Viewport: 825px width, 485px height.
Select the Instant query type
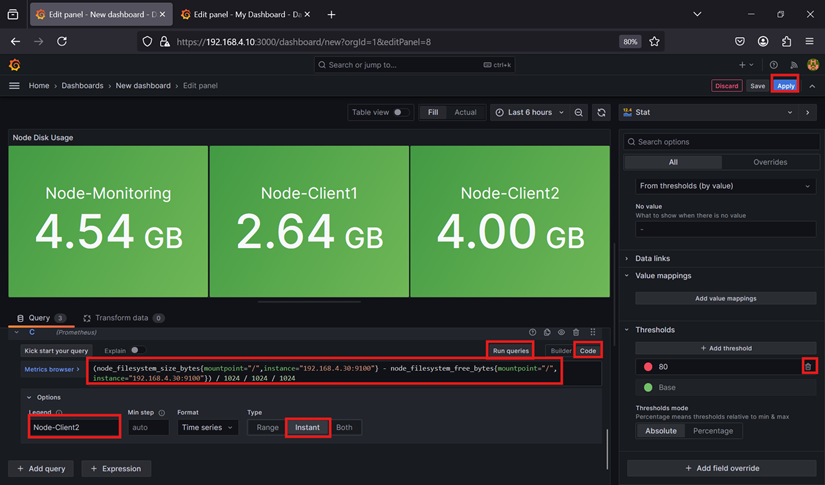[307, 428]
